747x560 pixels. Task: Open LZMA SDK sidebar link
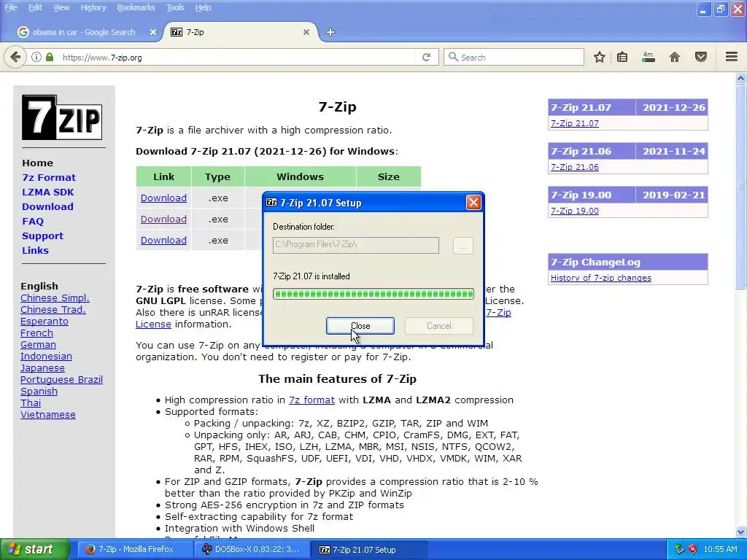tap(47, 192)
